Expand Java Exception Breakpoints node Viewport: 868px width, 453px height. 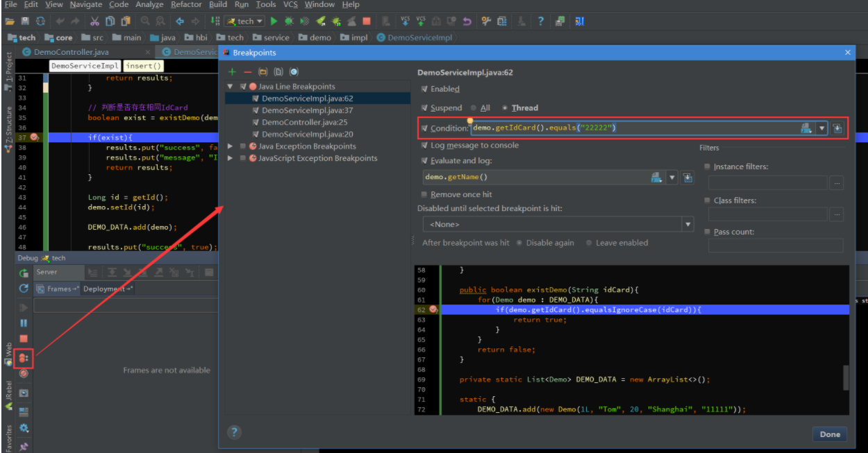tap(231, 146)
